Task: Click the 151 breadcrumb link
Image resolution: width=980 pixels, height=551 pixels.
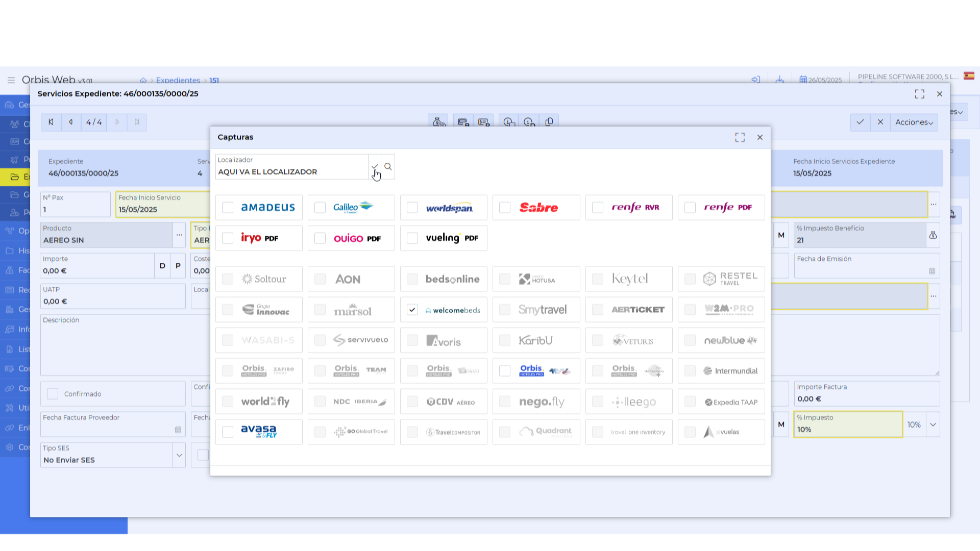Action: coord(214,81)
